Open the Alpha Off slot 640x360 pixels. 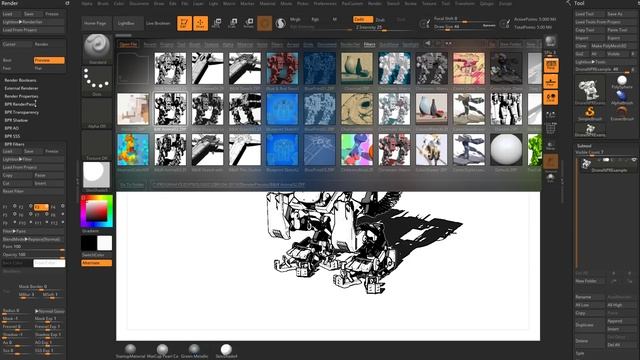(x=97, y=113)
